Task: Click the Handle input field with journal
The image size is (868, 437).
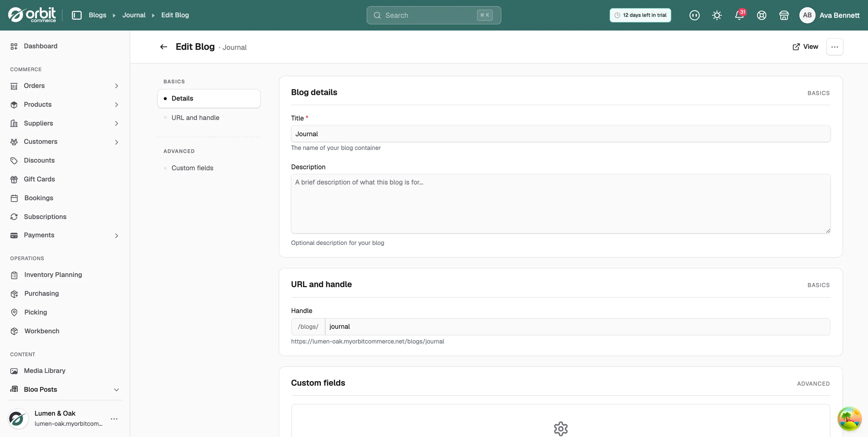Action: coord(577,327)
